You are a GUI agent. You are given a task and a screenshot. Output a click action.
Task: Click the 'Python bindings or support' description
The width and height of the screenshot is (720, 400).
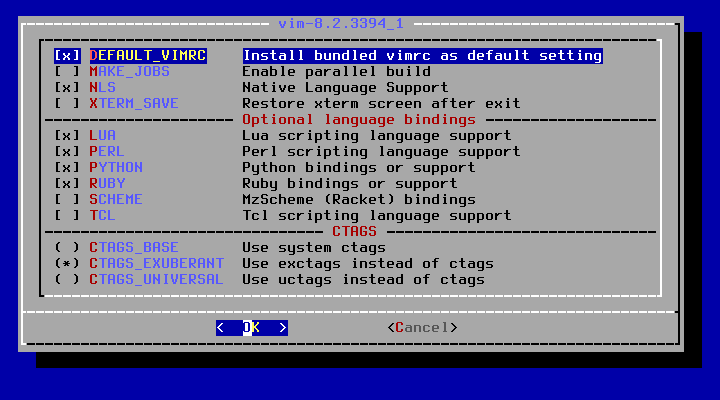[359, 168]
